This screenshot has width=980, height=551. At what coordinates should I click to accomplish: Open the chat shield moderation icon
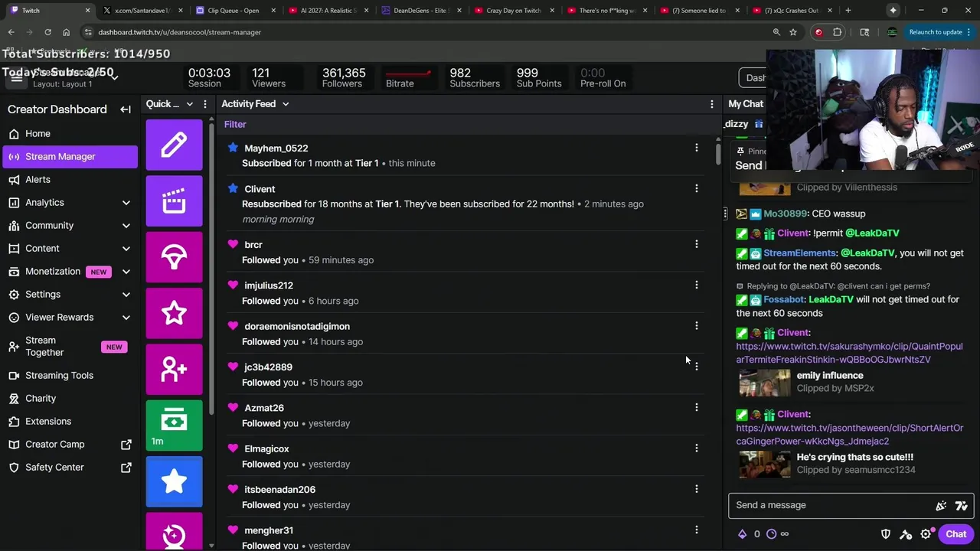click(886, 534)
